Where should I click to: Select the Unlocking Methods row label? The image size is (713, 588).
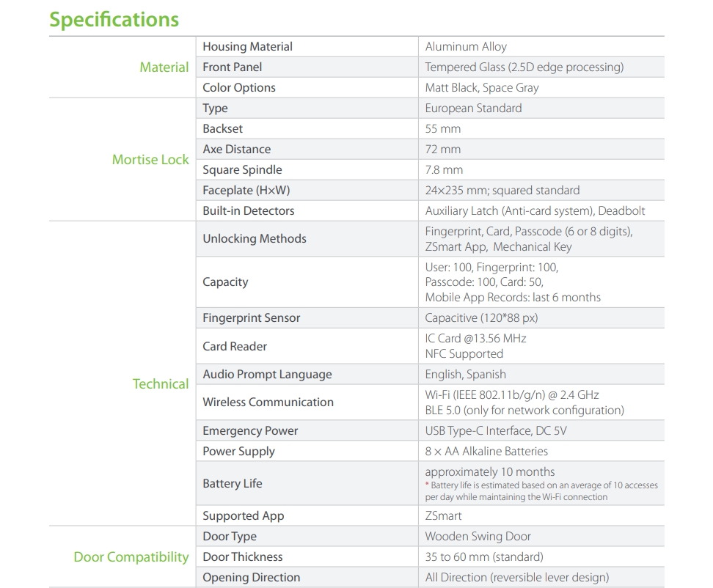point(255,238)
